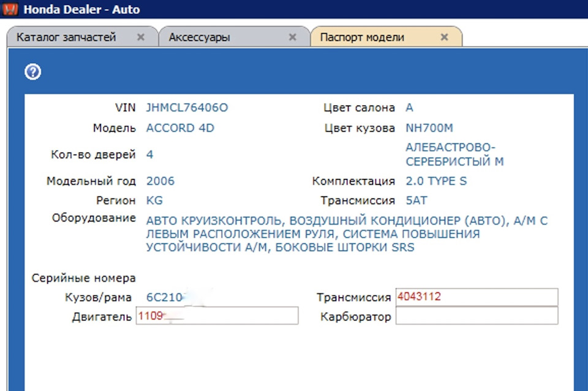Image resolution: width=588 pixels, height=391 pixels.
Task: Close the Каталог запчастей tab
Action: 141,37
